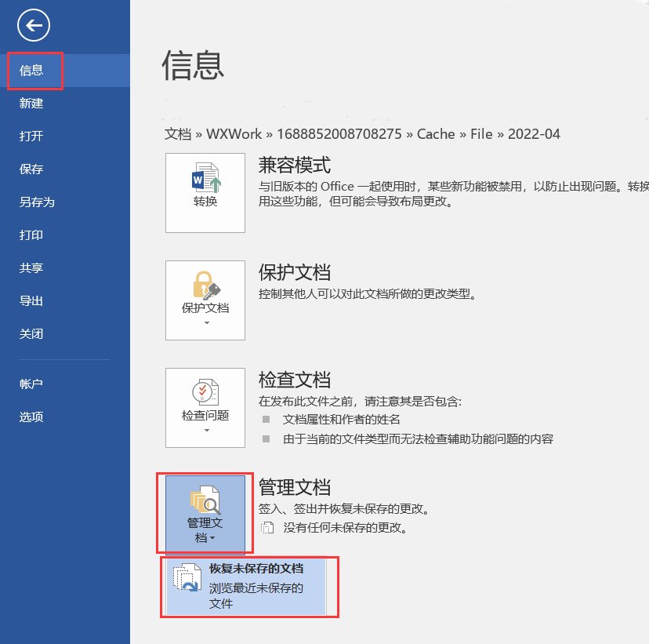Click the 1688852008708275 folder in path
Viewport: 649px width, 644px height.
click(x=339, y=134)
